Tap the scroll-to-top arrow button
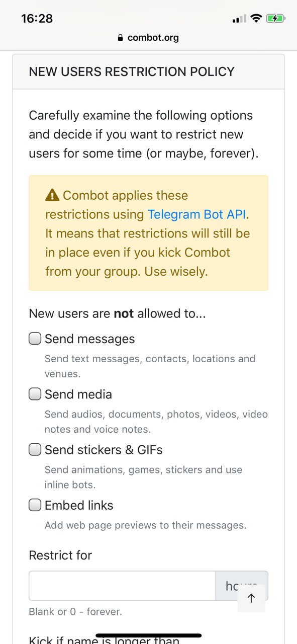Screen dimensions: 297x644 pyautogui.click(x=251, y=598)
